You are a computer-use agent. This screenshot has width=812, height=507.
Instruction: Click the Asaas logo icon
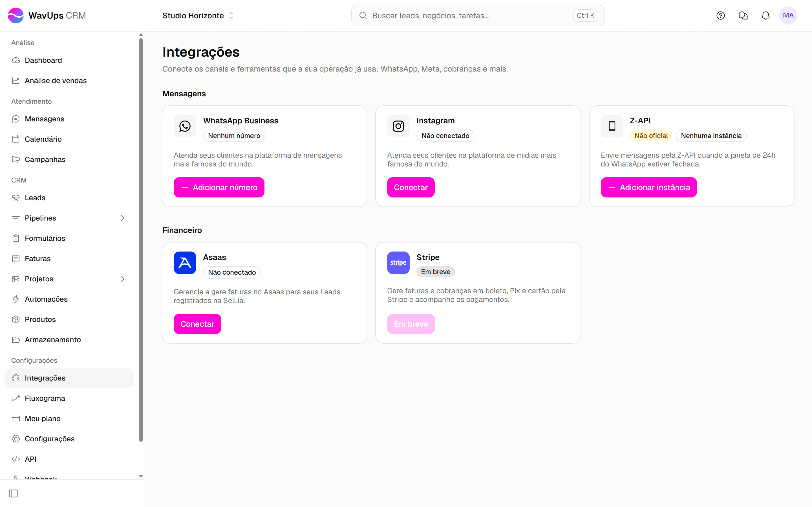(185, 263)
